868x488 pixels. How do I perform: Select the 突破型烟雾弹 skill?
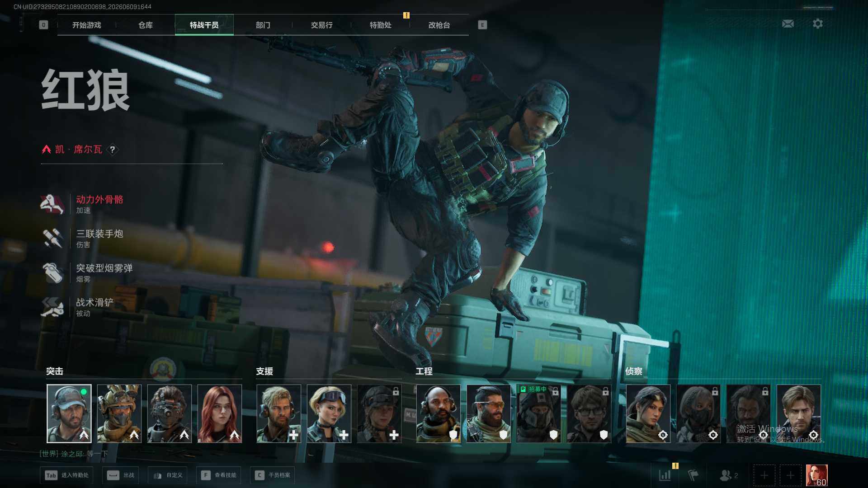[x=87, y=273]
